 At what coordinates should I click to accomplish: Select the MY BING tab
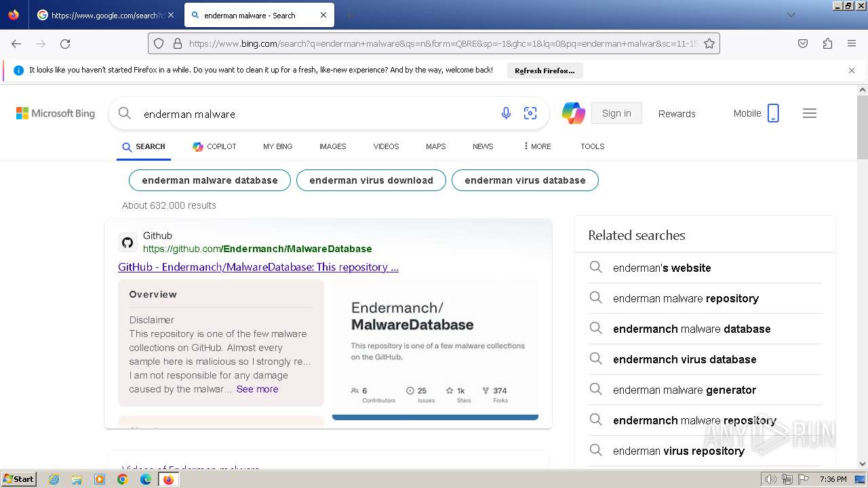click(278, 146)
